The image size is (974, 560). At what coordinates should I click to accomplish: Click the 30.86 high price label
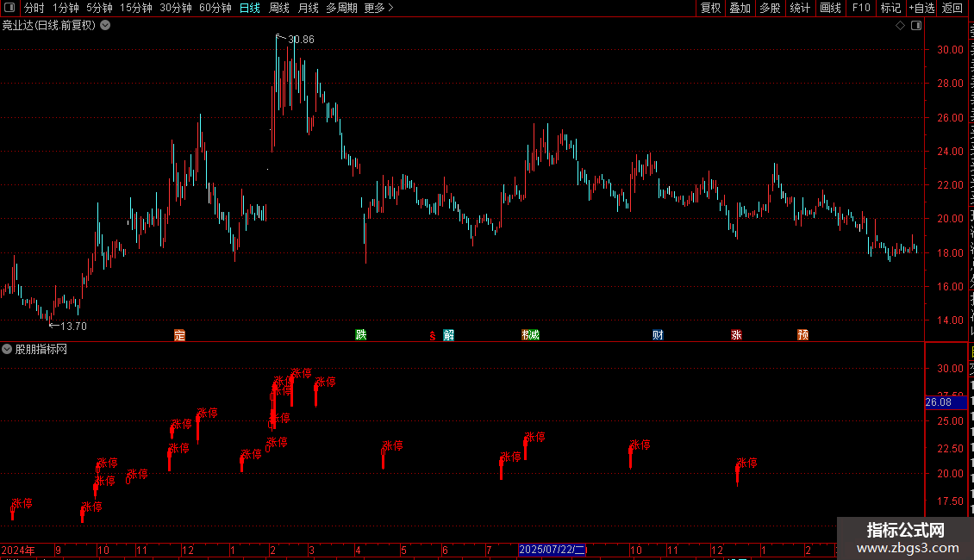tap(302, 39)
